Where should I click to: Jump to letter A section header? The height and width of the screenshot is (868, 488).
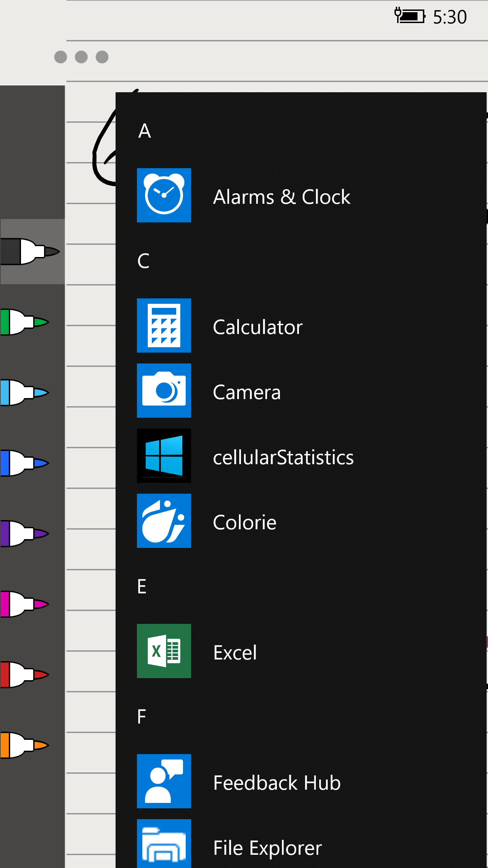pyautogui.click(x=145, y=131)
